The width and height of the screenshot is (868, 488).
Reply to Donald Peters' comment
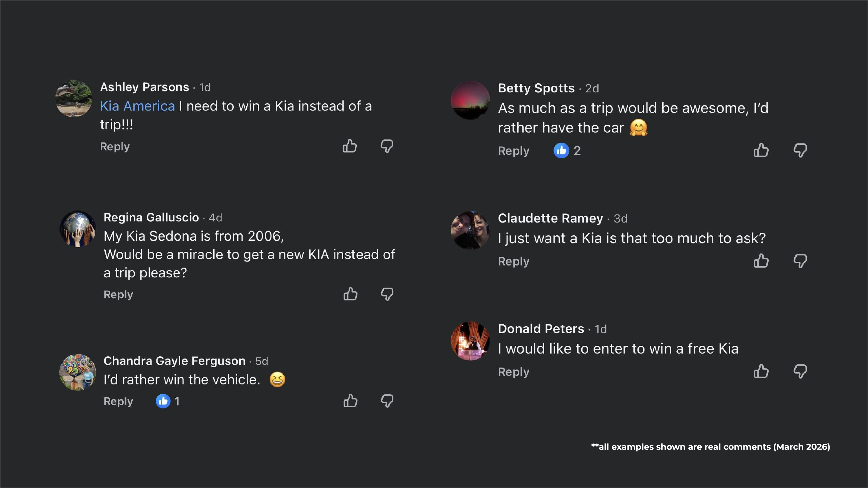514,372
